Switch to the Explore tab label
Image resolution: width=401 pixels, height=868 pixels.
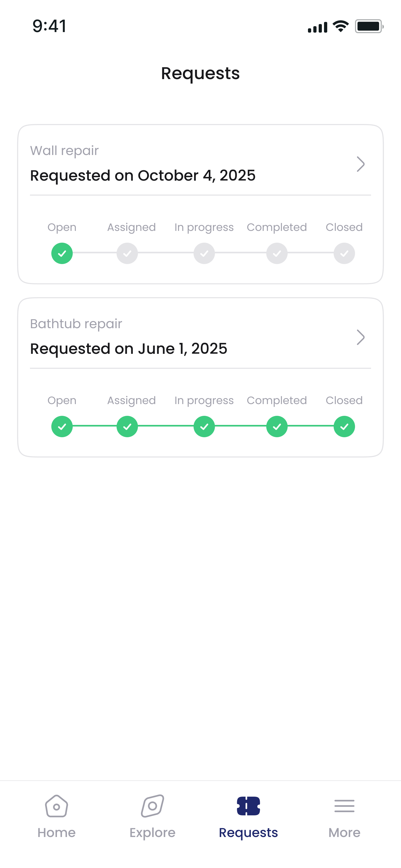pos(152,833)
